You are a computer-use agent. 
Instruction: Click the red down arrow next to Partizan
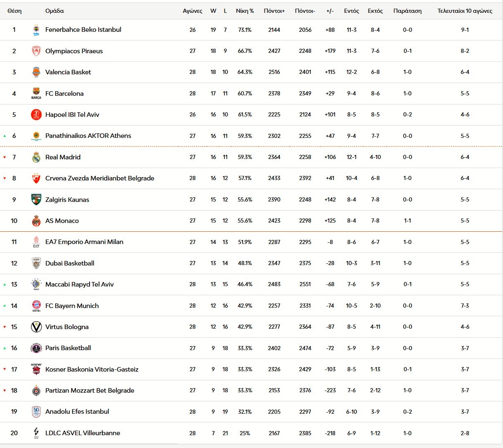(x=5, y=391)
